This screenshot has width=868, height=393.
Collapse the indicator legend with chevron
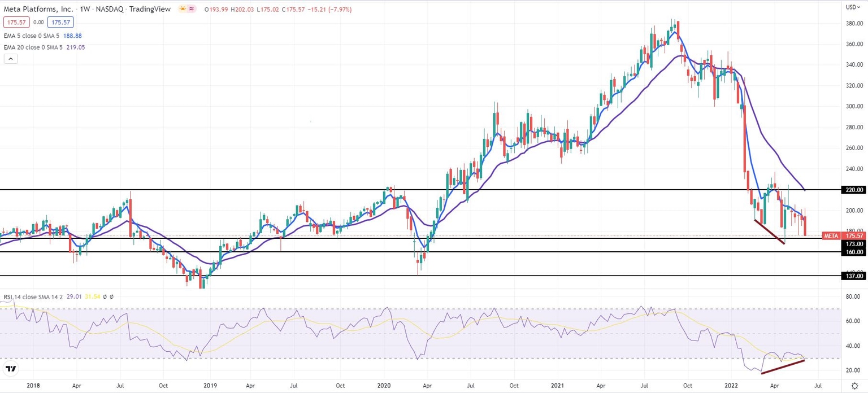pyautogui.click(x=10, y=58)
